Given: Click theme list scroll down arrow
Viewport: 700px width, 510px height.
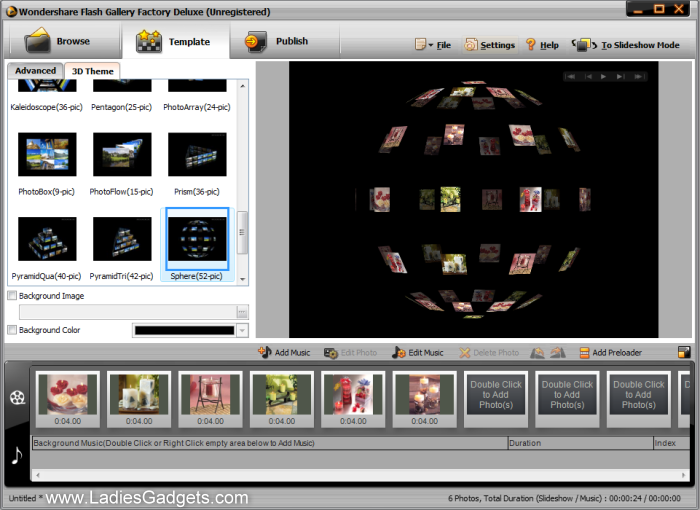Looking at the screenshot, I should point(242,279).
